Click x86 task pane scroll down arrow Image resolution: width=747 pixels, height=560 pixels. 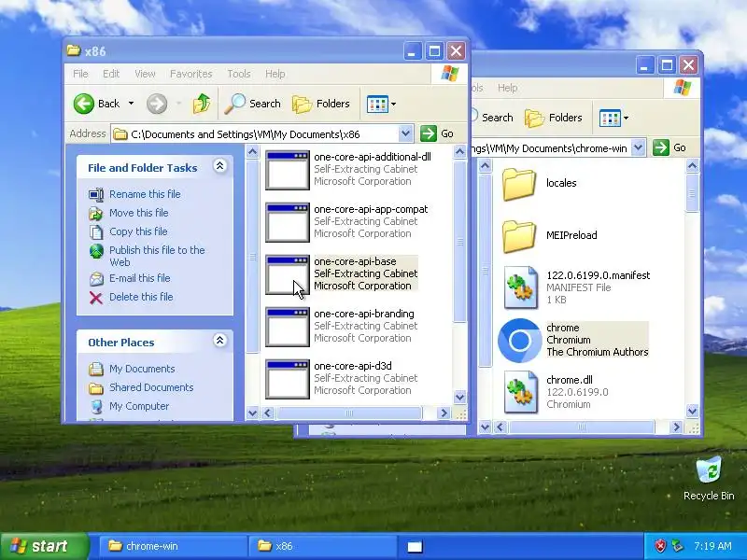pos(252,413)
